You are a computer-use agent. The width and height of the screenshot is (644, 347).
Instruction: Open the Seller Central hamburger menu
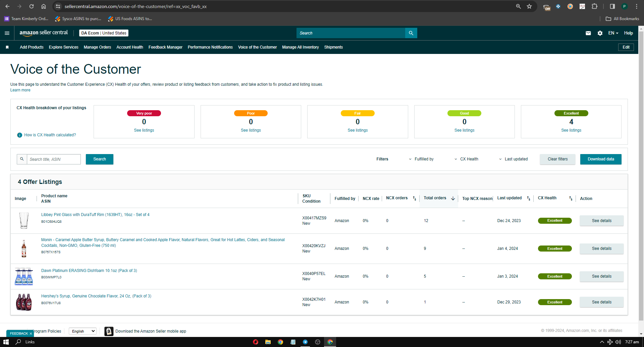pos(7,33)
